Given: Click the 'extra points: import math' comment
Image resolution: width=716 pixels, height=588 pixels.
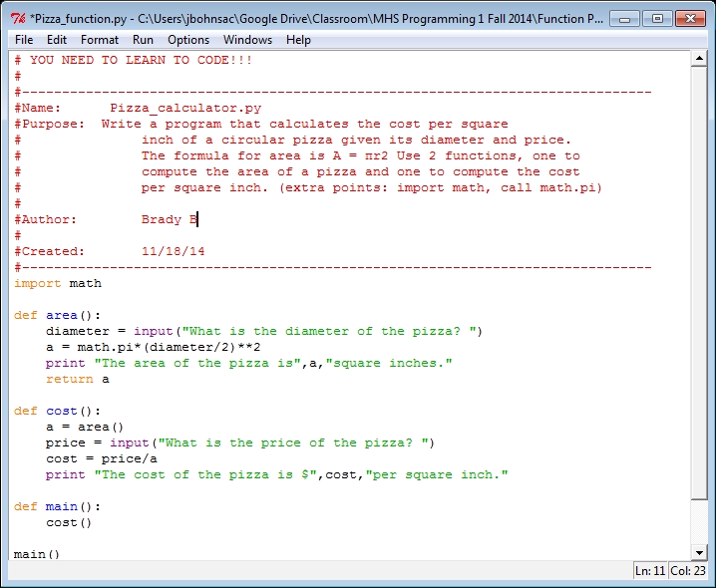Looking at the screenshot, I should pos(385,188).
